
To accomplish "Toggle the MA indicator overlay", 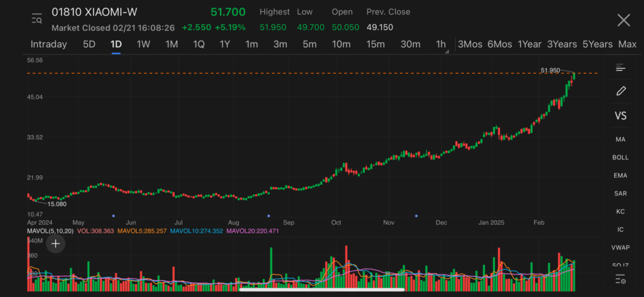I will 621,139.
